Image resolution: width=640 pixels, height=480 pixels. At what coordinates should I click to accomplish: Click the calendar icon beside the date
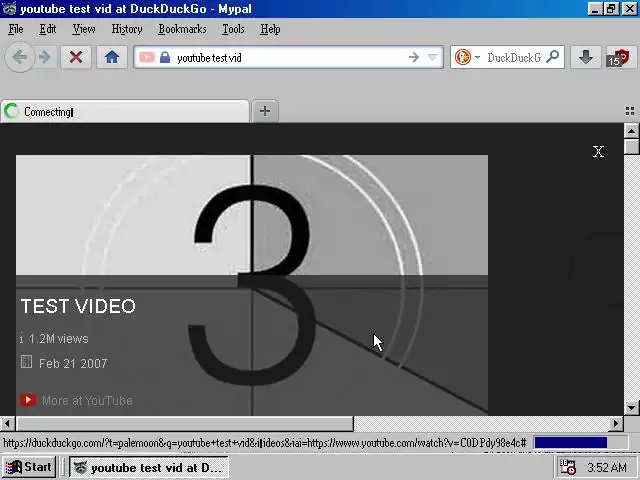click(x=26, y=362)
